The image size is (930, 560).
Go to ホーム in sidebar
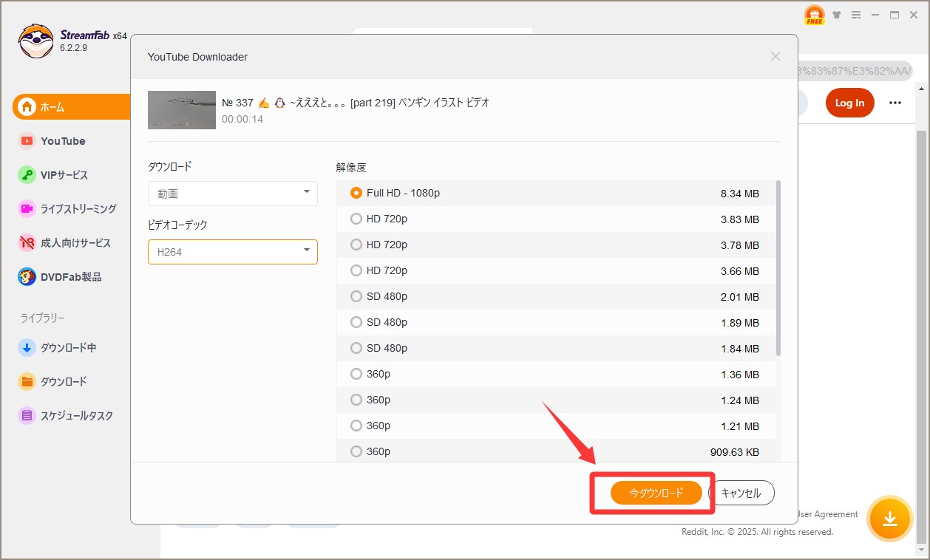coord(72,106)
